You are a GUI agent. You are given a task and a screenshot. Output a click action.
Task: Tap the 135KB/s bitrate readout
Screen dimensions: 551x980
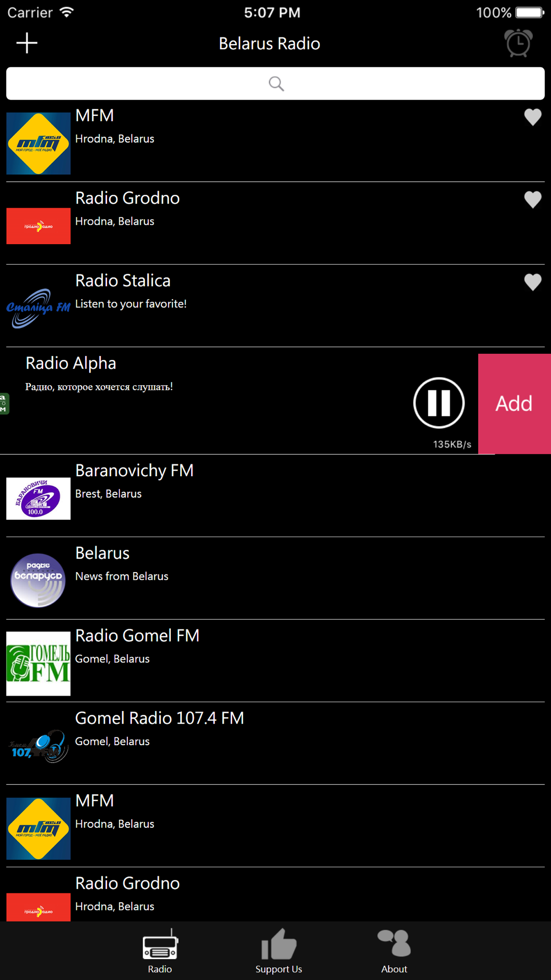(452, 444)
